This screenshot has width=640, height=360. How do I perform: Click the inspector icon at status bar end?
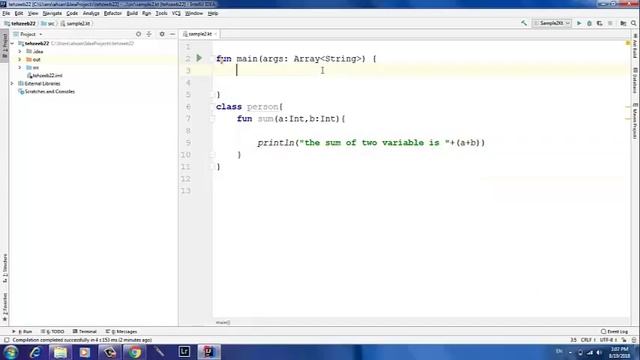(634, 340)
